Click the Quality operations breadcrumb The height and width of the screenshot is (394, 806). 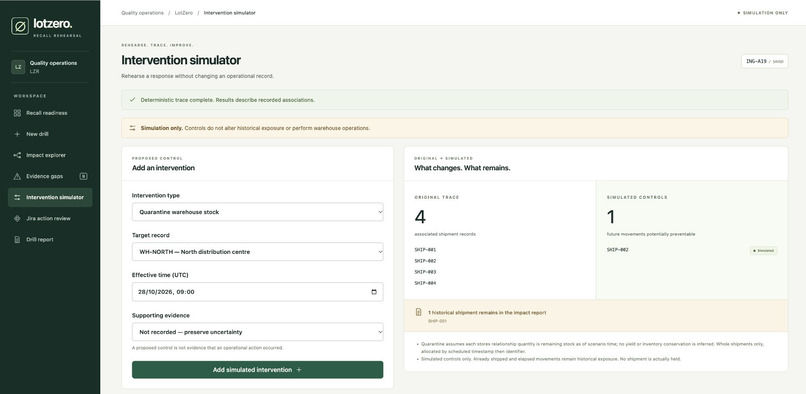tap(142, 13)
